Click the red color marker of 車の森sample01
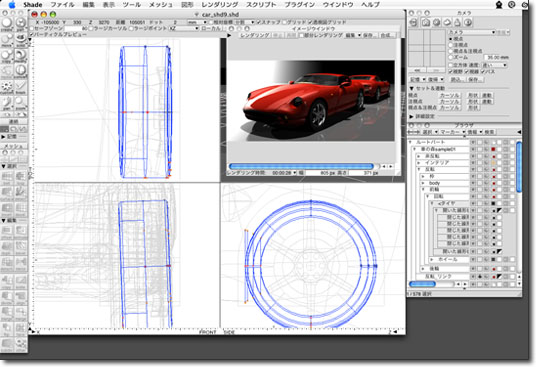Viewport: 540px width, 367px height. (x=493, y=149)
